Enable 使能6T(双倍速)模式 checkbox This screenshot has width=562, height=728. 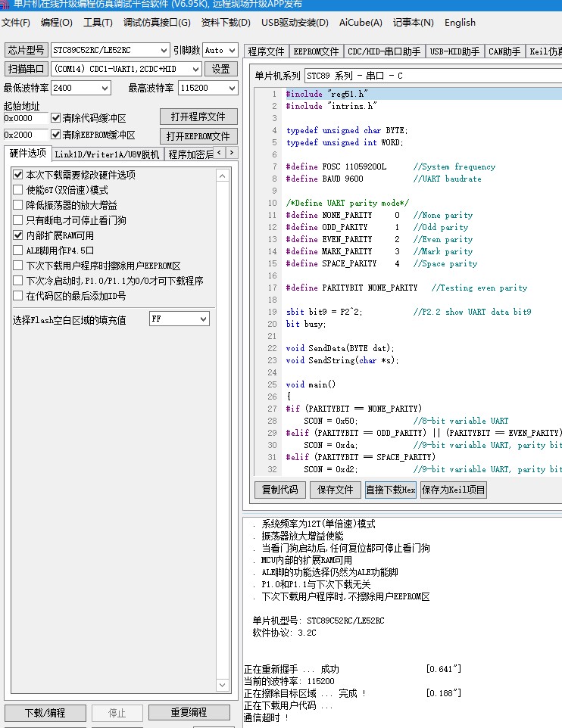(18, 190)
